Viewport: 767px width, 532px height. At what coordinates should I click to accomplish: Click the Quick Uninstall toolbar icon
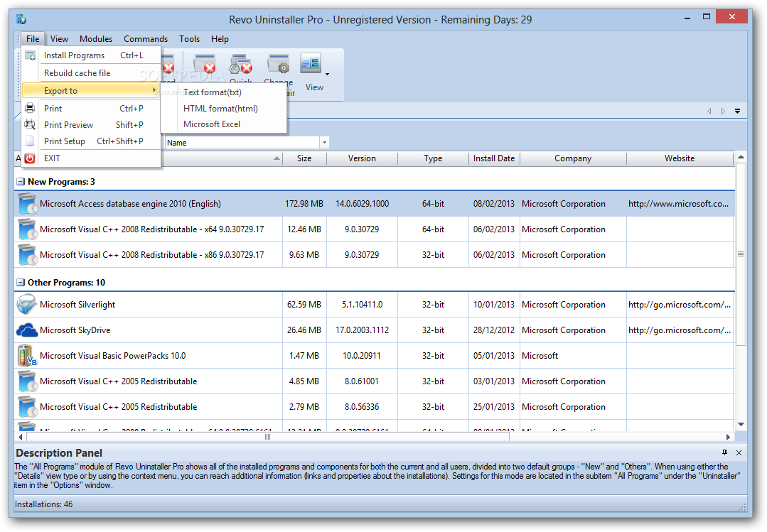point(241,65)
